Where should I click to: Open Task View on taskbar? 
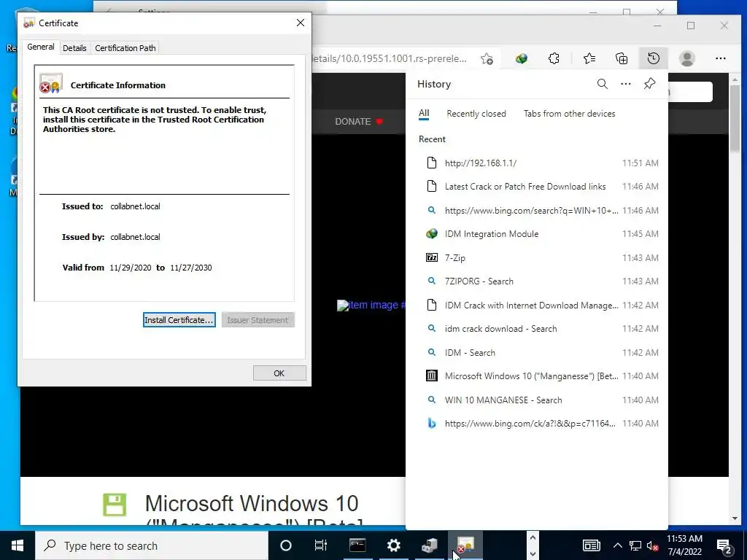point(321,545)
